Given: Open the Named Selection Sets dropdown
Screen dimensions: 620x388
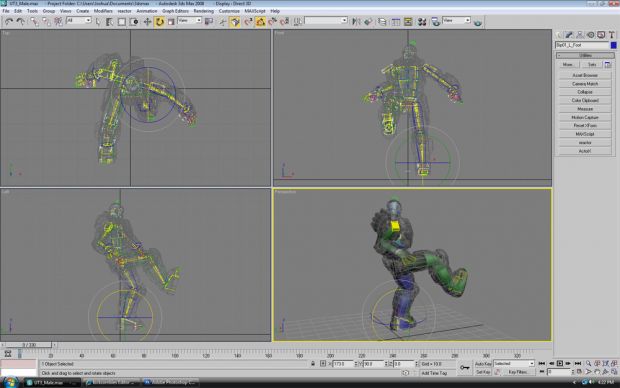Looking at the screenshot, I should (326, 20).
